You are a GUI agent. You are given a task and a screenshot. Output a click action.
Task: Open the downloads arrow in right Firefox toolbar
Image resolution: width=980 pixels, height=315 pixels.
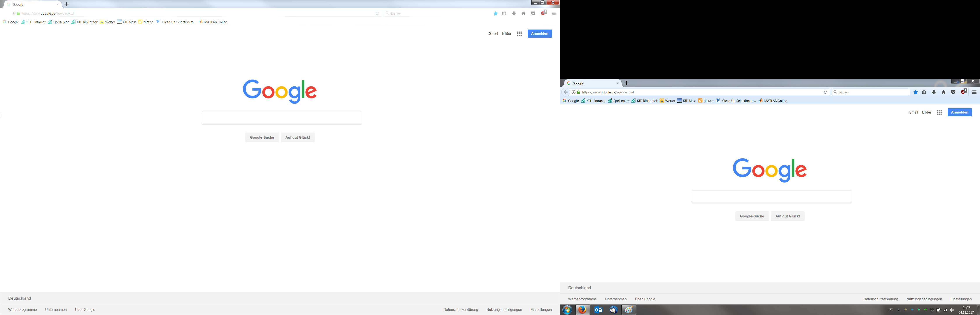click(934, 92)
